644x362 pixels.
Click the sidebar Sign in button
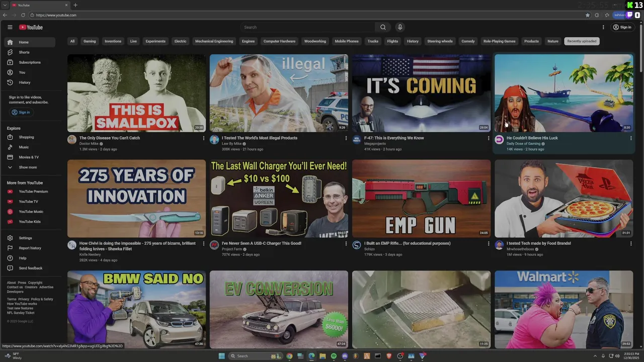pos(21,113)
